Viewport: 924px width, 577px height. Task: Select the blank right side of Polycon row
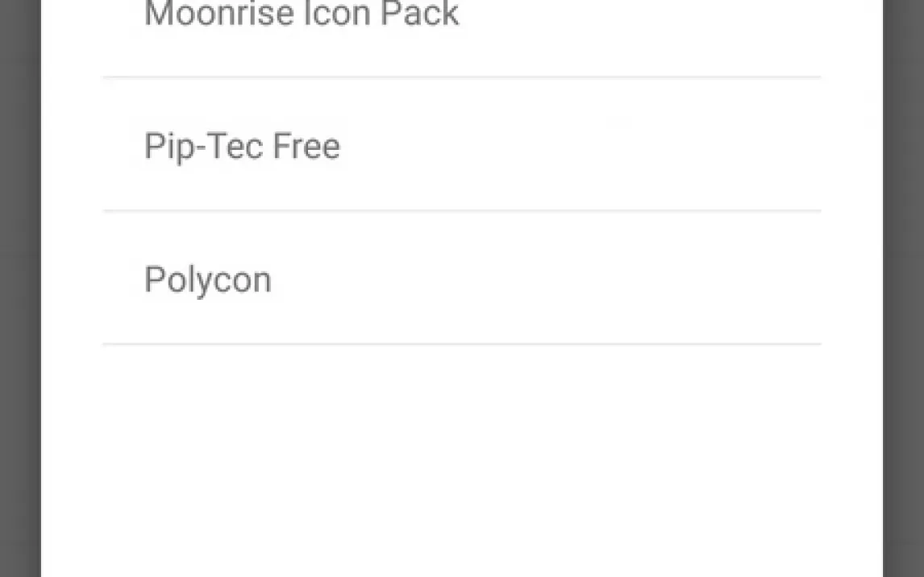(x=589, y=277)
